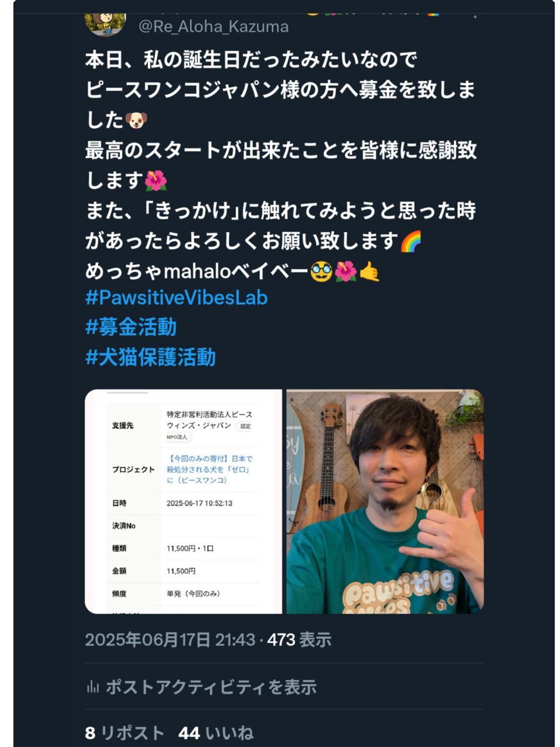Click the rainbow emoji after お願い致します

point(411,240)
